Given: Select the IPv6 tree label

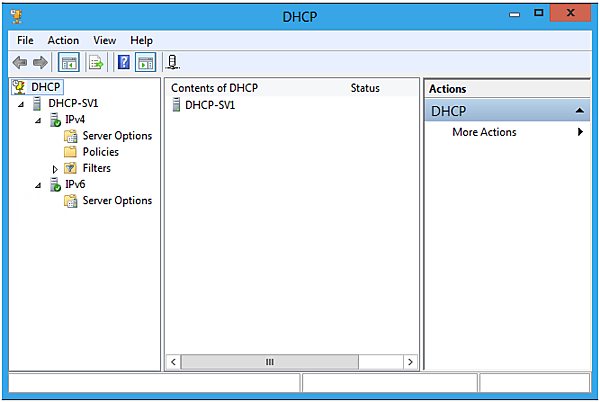Looking at the screenshot, I should pyautogui.click(x=75, y=184).
